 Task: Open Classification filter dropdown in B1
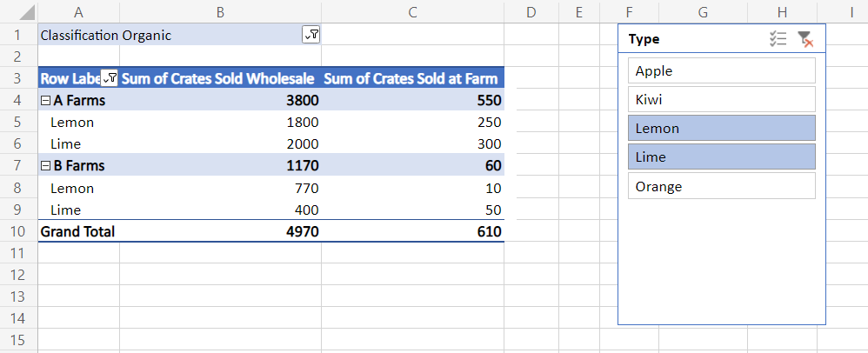point(311,35)
